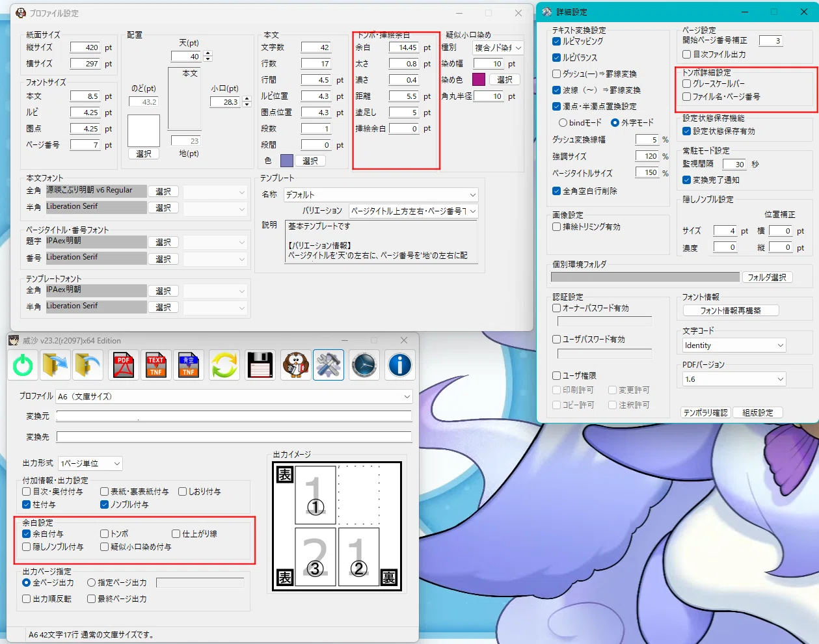
Task: Click 選択 button next to 染め色
Action: click(505, 79)
